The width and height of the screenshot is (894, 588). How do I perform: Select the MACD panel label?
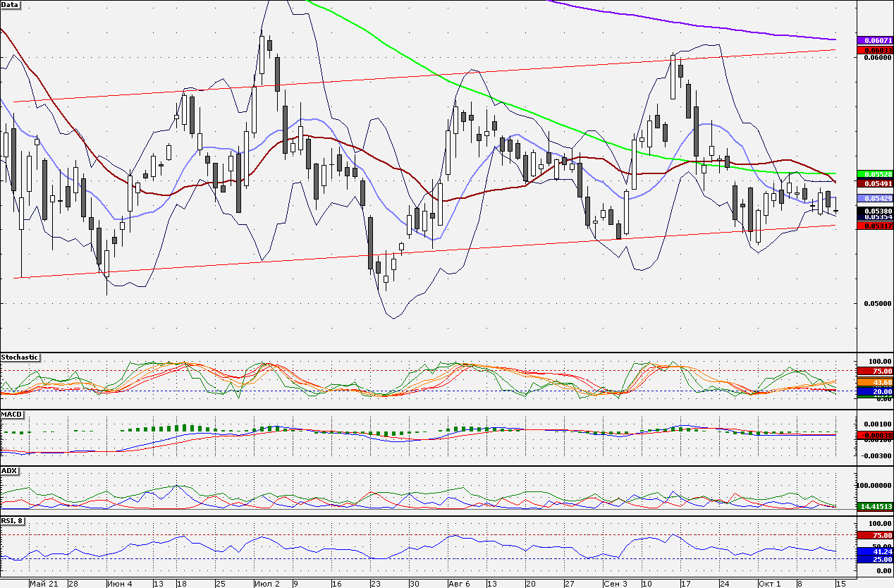pyautogui.click(x=11, y=414)
